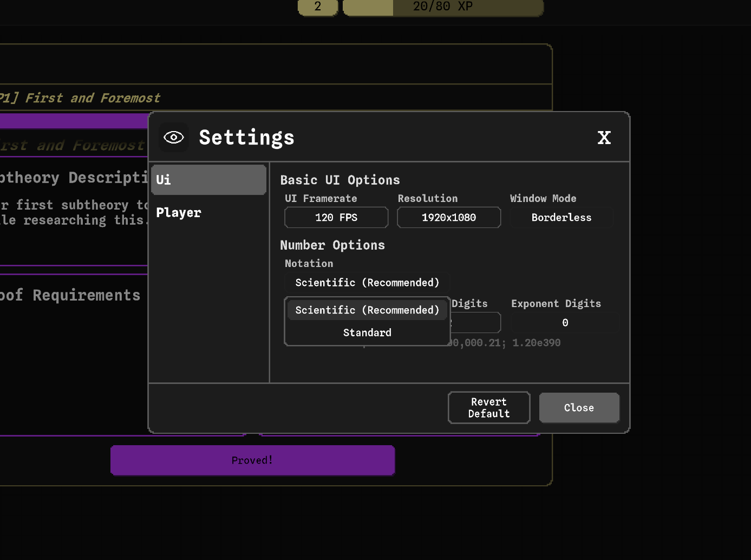Open the Window Mode Borderless dropdown

pyautogui.click(x=561, y=218)
